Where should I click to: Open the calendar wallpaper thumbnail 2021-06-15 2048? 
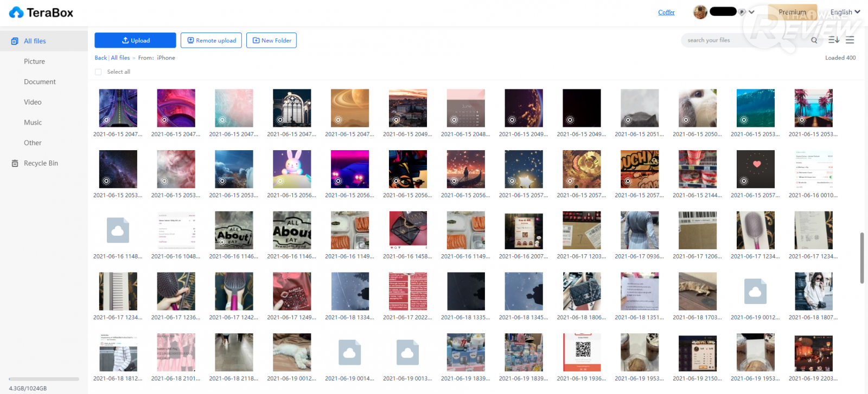(x=466, y=108)
